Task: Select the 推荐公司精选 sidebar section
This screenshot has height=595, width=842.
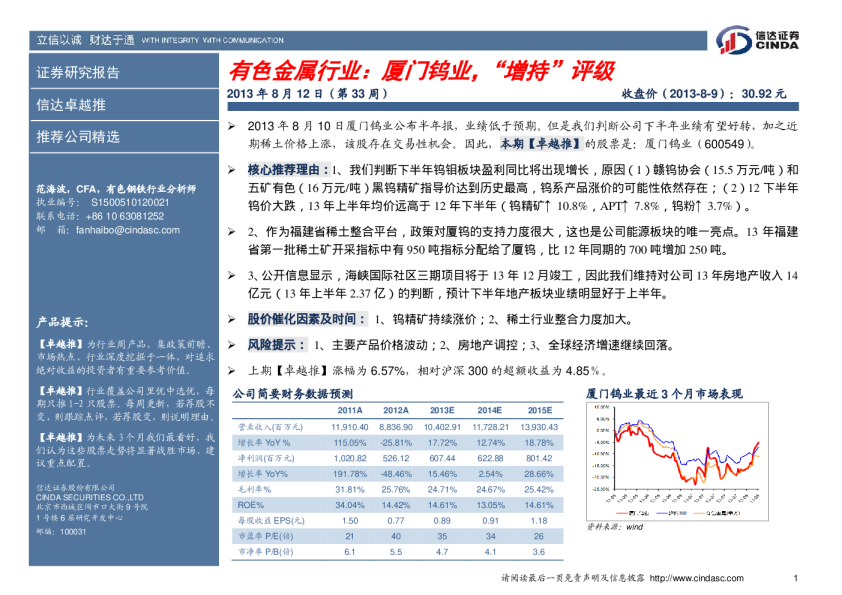Action: click(78, 136)
